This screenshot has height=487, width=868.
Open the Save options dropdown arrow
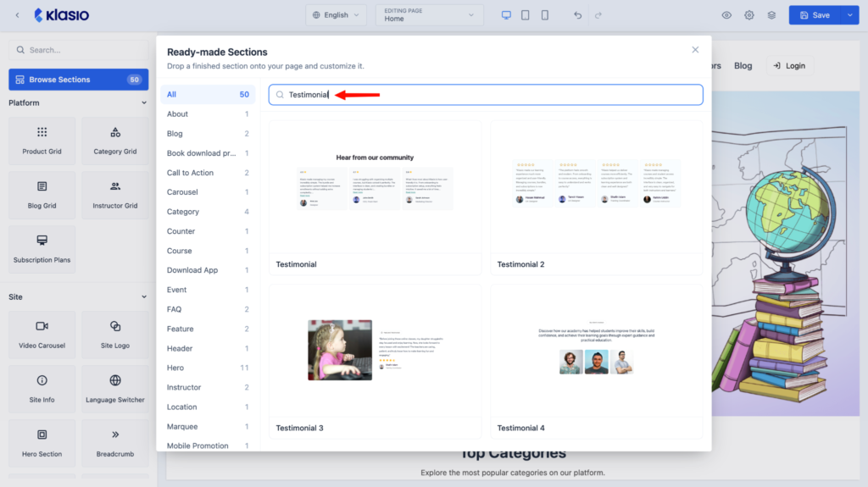[x=849, y=15]
